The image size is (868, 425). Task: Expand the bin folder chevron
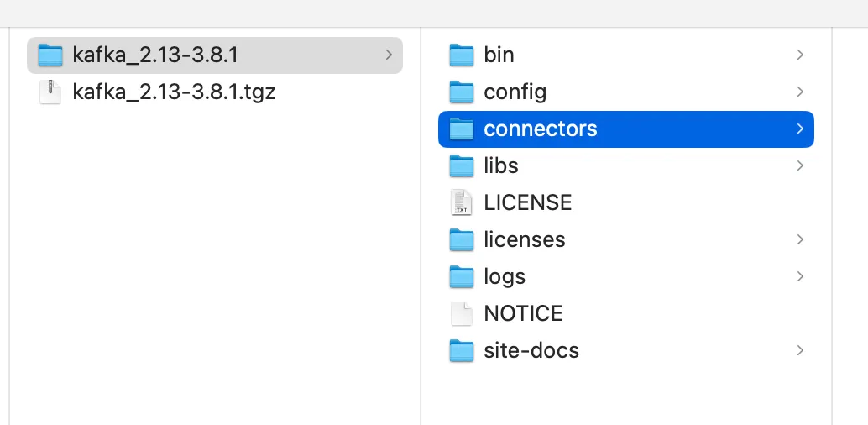coord(800,55)
